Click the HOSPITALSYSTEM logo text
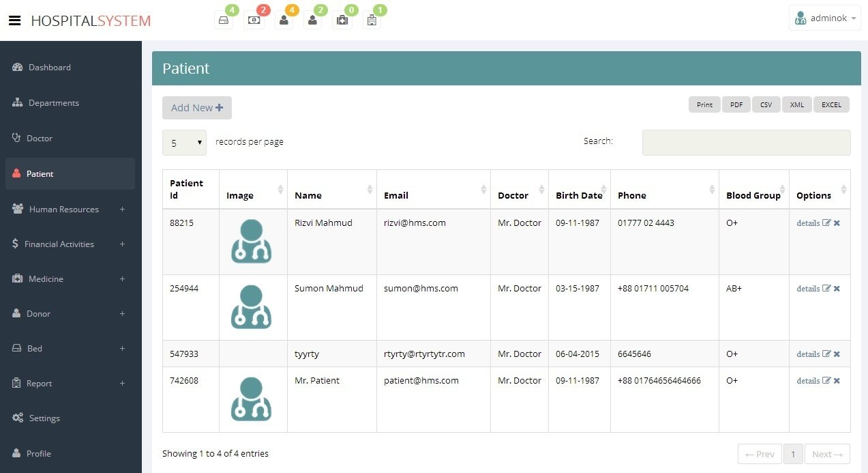Screen dimensions: 868x473 click(x=91, y=20)
